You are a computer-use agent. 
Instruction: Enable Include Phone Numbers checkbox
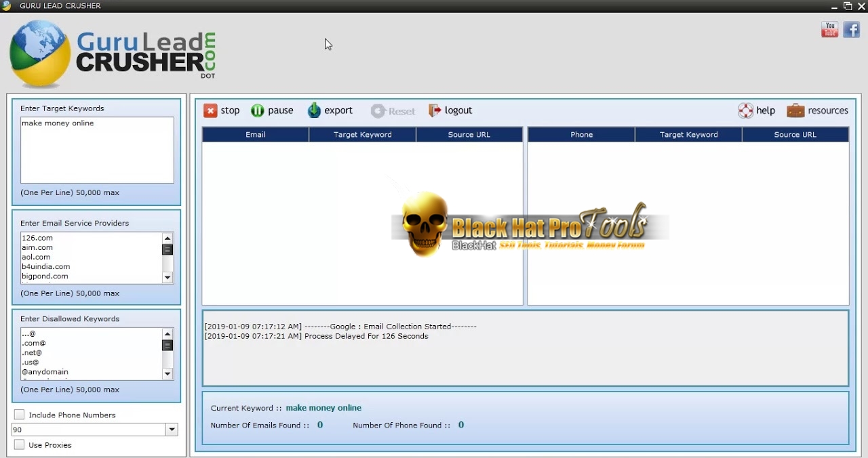click(x=19, y=415)
